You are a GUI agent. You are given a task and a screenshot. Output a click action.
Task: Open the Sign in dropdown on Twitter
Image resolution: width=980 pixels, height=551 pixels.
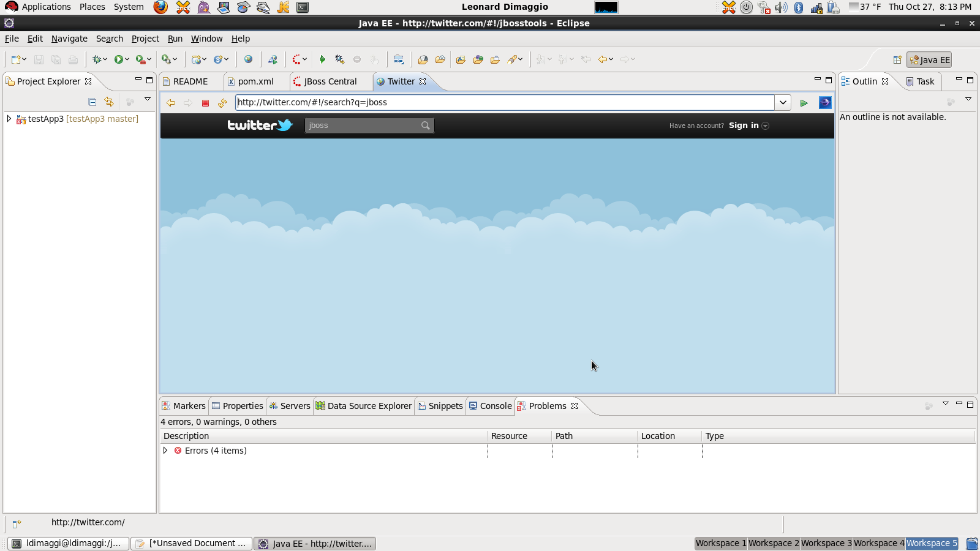[765, 126]
